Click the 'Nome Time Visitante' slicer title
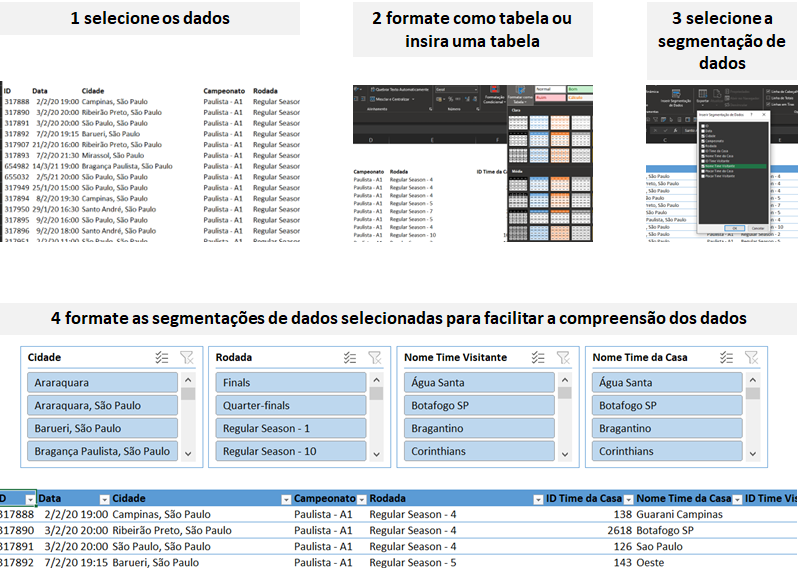The image size is (801, 568). 456,358
